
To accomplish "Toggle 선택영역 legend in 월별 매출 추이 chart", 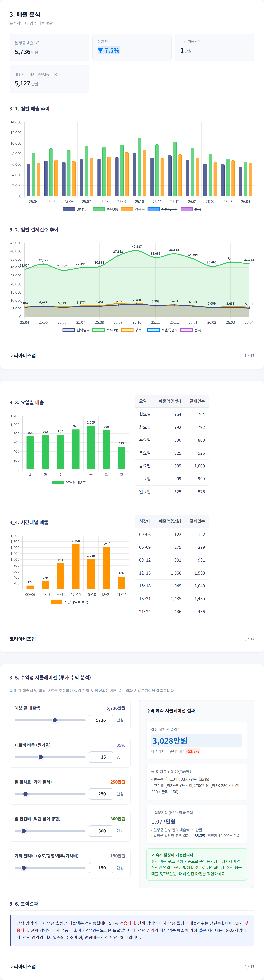I will pos(76,209).
